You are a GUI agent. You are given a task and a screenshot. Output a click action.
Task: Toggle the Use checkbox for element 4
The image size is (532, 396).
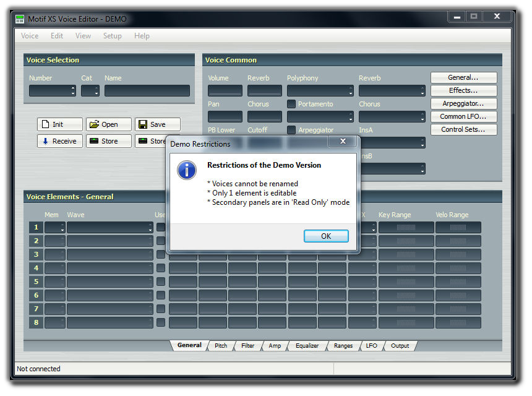(x=161, y=268)
